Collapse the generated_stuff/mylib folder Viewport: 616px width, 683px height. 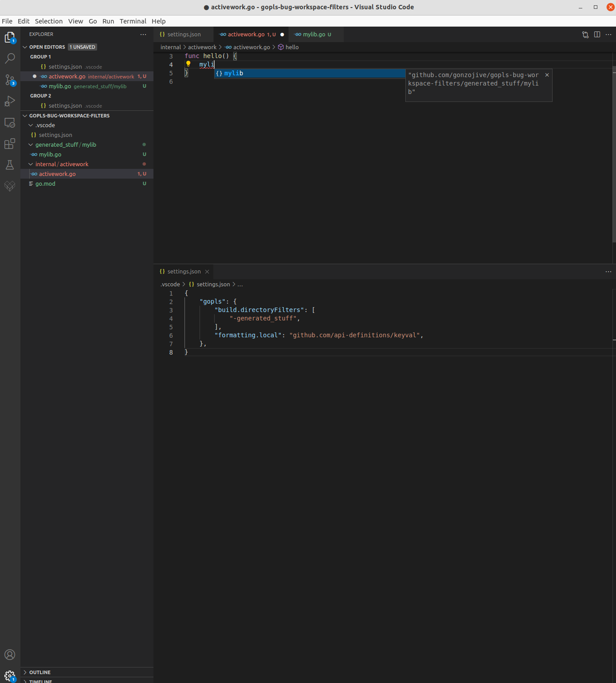(31, 145)
